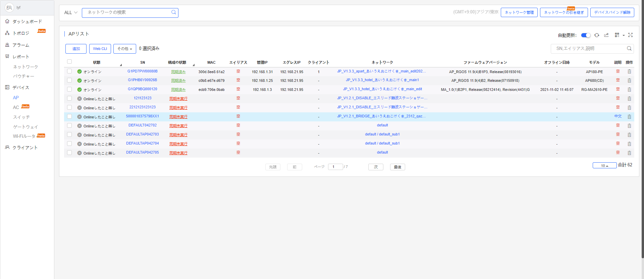Select スイッチ under devices

[x=21, y=117]
